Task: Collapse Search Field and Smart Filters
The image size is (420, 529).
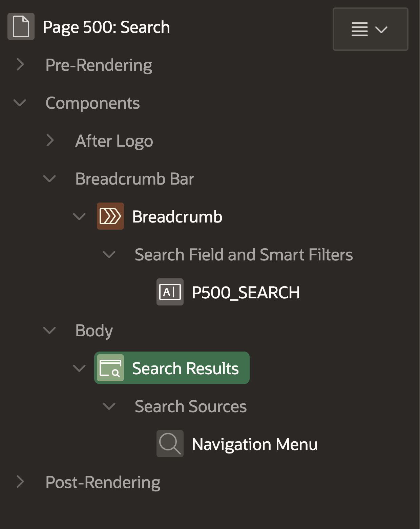Action: pos(109,254)
